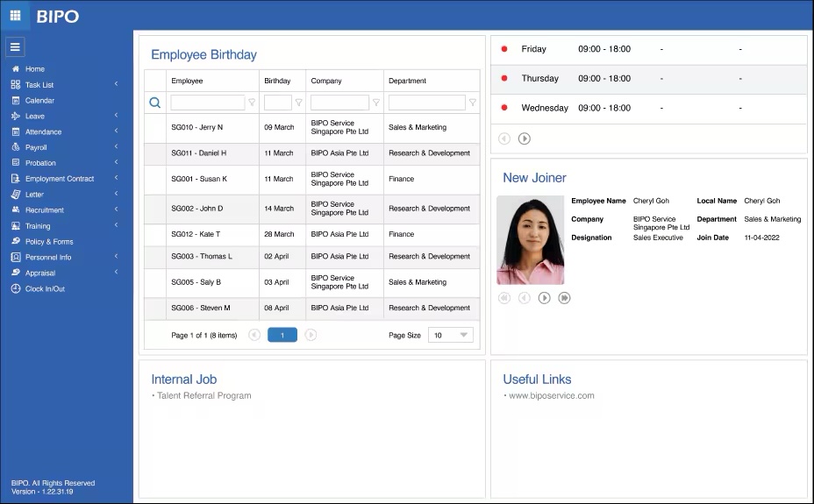The width and height of the screenshot is (814, 504).
Task: Select Training menu item label
Action: click(38, 226)
